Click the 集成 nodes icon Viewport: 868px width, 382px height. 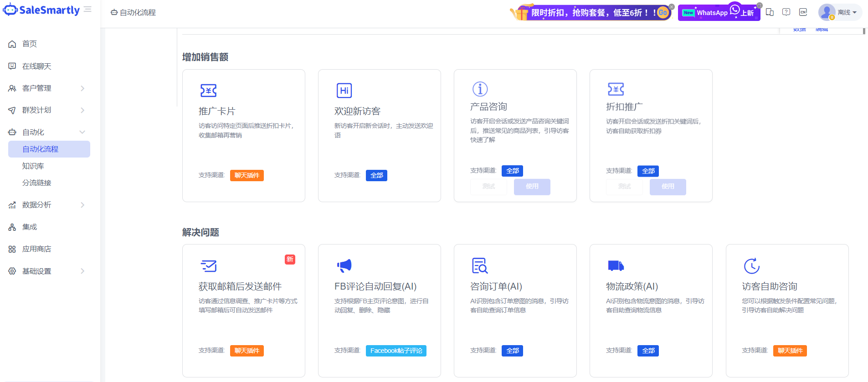12,227
